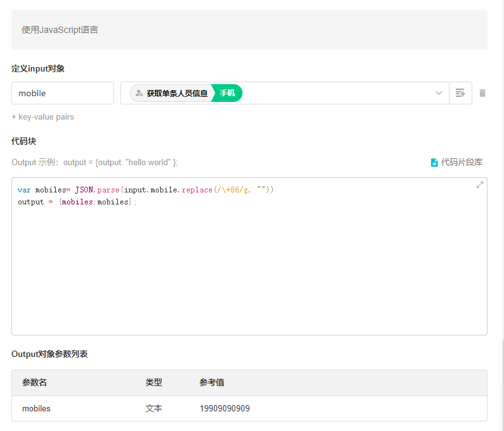Delete the mobile key-value row with trash icon

(x=482, y=93)
